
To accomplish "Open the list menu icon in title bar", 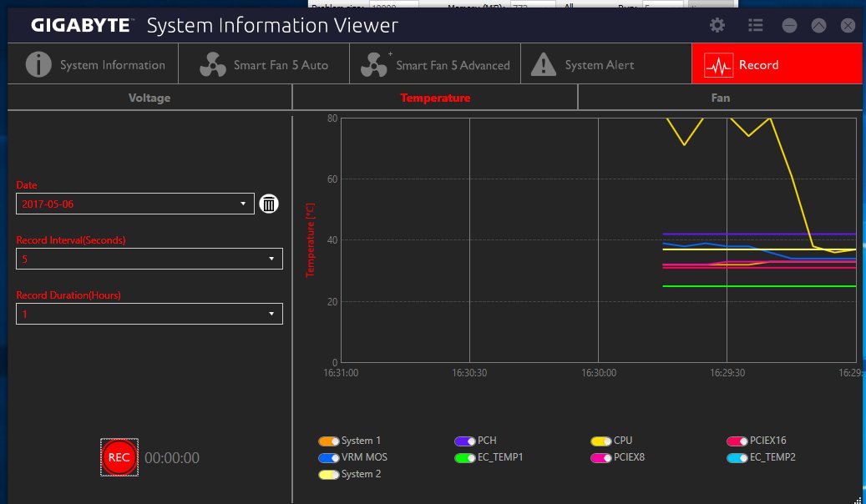I will [755, 26].
